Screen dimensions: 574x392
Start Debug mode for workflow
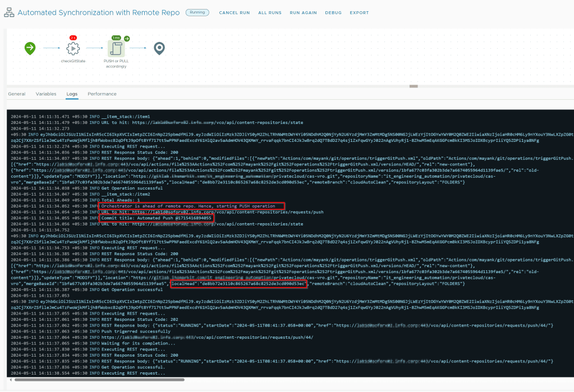click(x=333, y=12)
